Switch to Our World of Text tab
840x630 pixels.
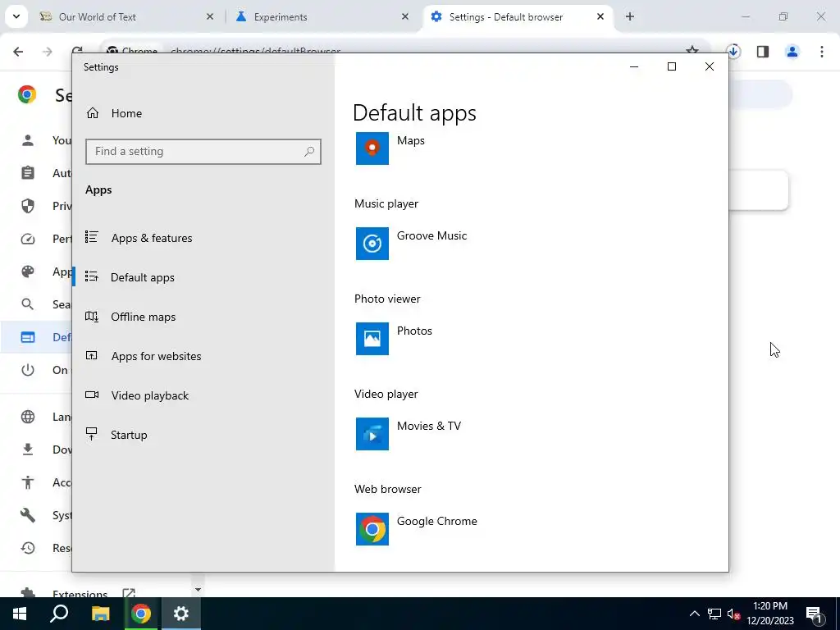pyautogui.click(x=126, y=17)
